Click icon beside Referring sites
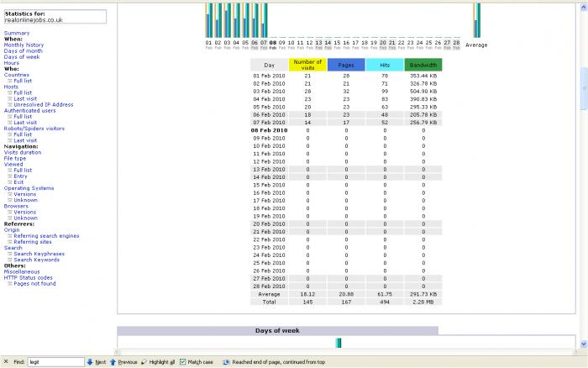This screenshot has width=588, height=368. point(10,242)
